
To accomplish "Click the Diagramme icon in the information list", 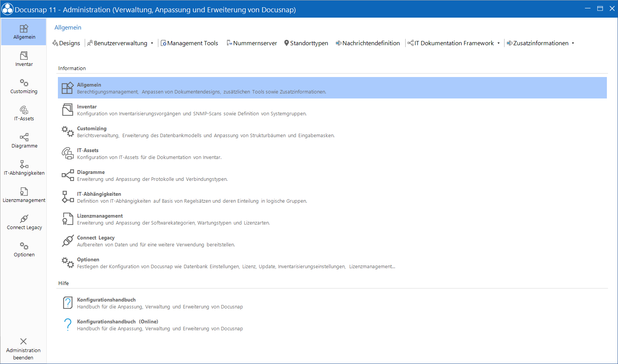I will pyautogui.click(x=67, y=175).
